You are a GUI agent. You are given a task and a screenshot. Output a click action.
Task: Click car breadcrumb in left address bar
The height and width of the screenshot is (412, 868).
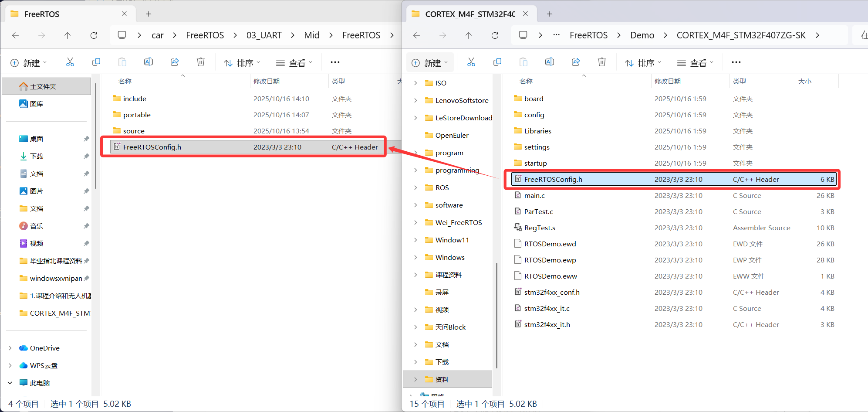pyautogui.click(x=158, y=35)
